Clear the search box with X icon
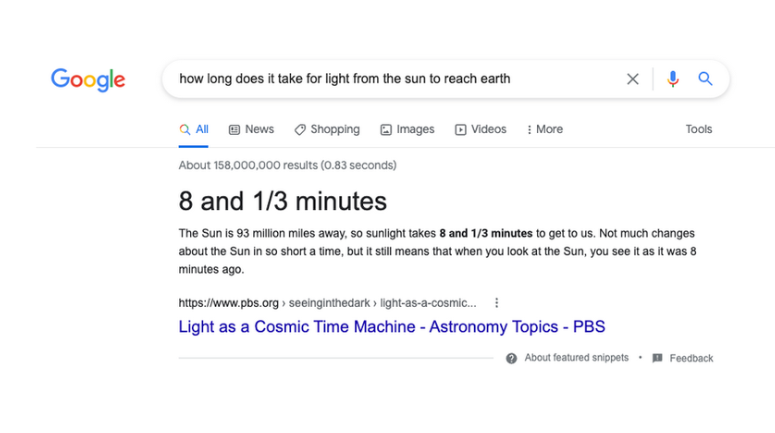This screenshot has height=433, width=775. coord(633,79)
